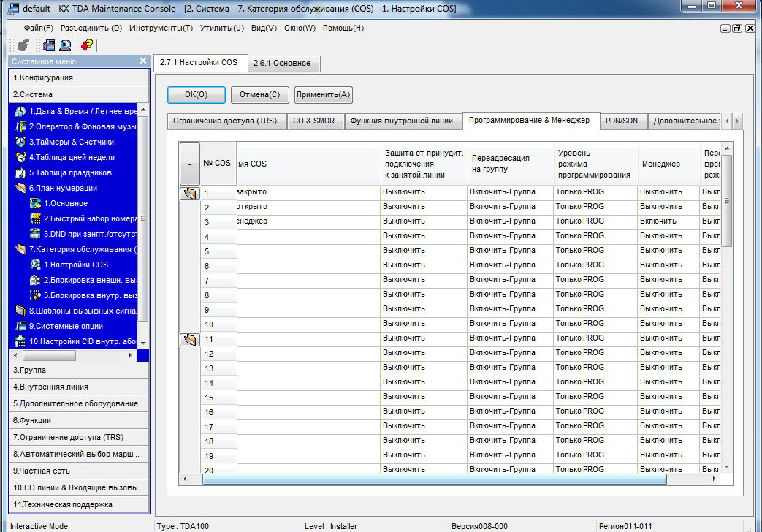Expand the 6.Функции section

pyautogui.click(x=79, y=420)
